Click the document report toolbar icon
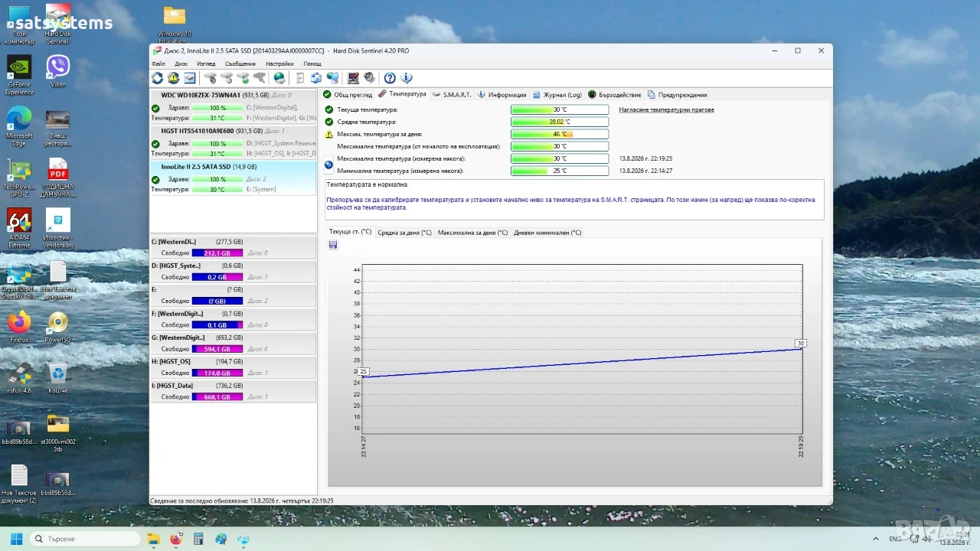 point(299,78)
